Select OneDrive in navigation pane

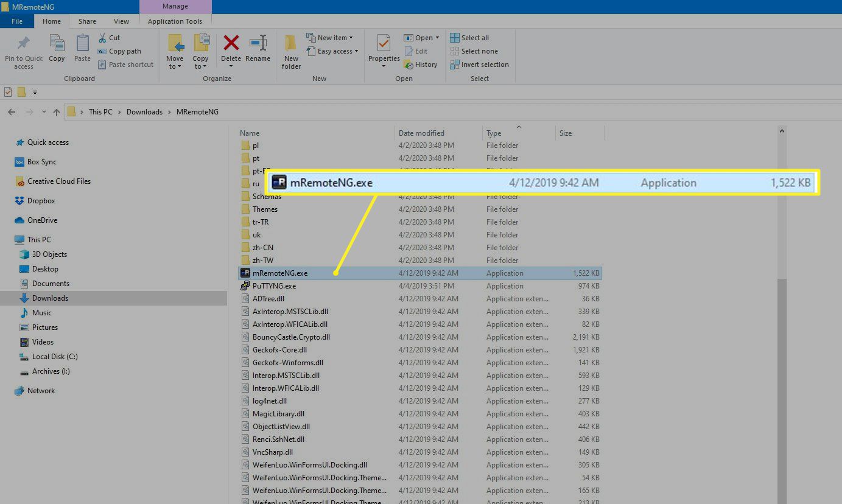pos(43,220)
